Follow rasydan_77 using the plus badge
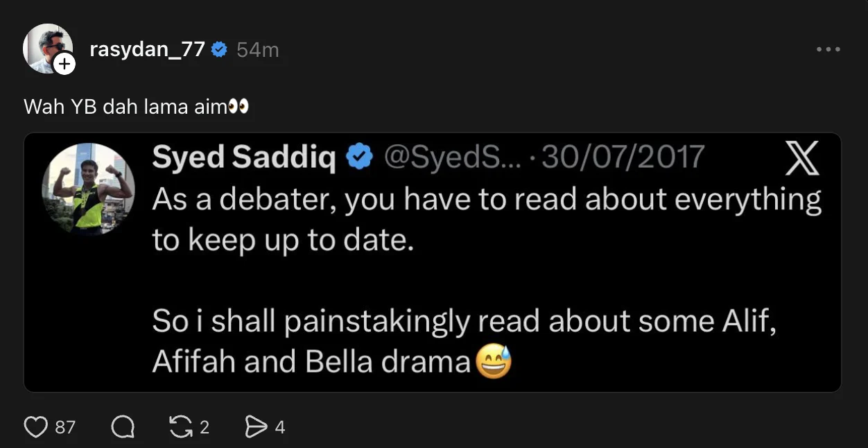The image size is (868, 448). coord(64,64)
